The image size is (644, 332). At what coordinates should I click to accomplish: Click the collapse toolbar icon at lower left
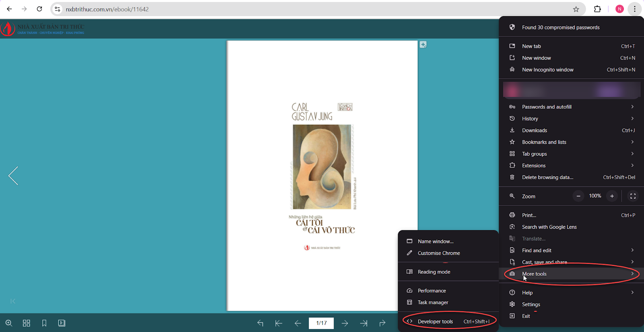[x=13, y=301]
